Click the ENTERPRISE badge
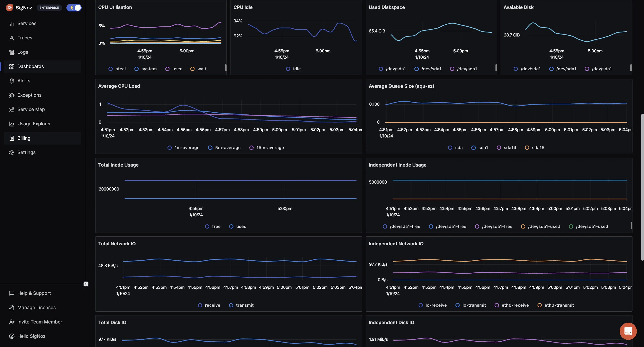The width and height of the screenshot is (644, 347). [x=49, y=8]
